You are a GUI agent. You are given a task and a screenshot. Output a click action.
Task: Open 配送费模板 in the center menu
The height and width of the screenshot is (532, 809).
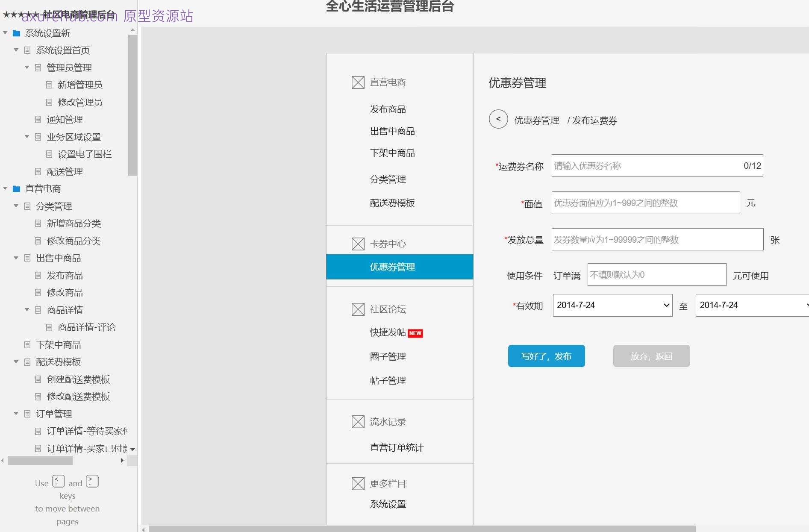[392, 203]
